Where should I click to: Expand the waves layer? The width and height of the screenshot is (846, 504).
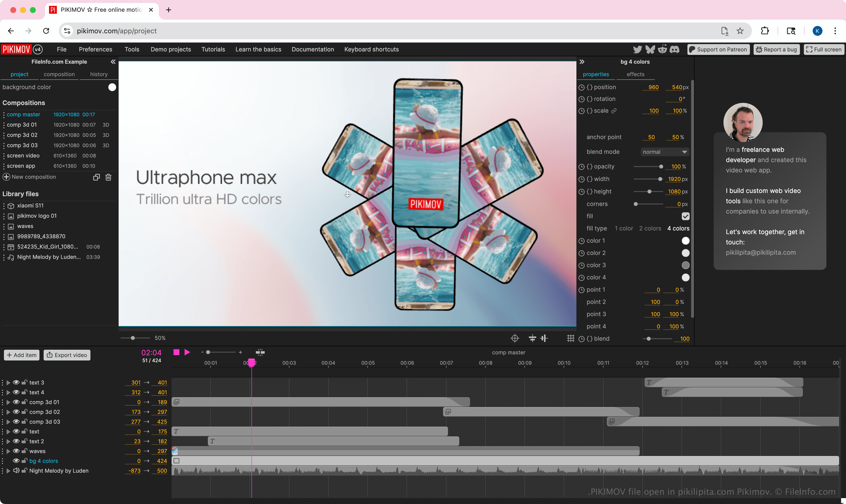tap(8, 451)
